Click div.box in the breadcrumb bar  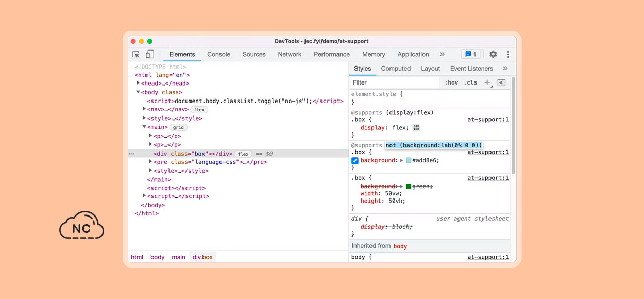(x=202, y=257)
